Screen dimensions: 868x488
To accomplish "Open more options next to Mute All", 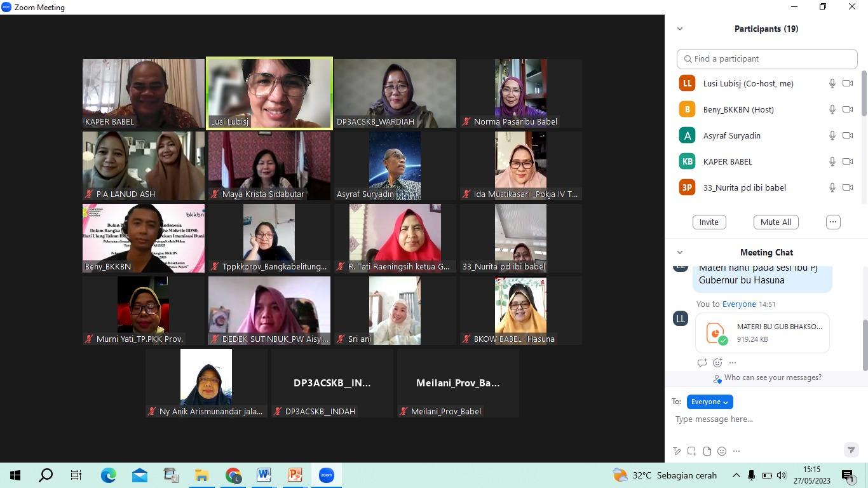I will tap(832, 222).
